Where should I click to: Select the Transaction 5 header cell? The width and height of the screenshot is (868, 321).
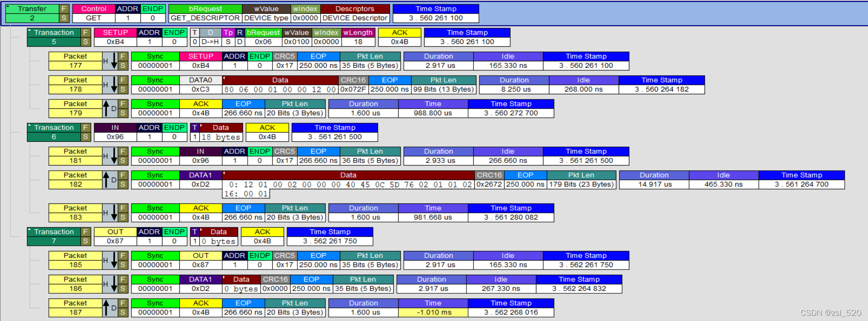click(x=54, y=37)
